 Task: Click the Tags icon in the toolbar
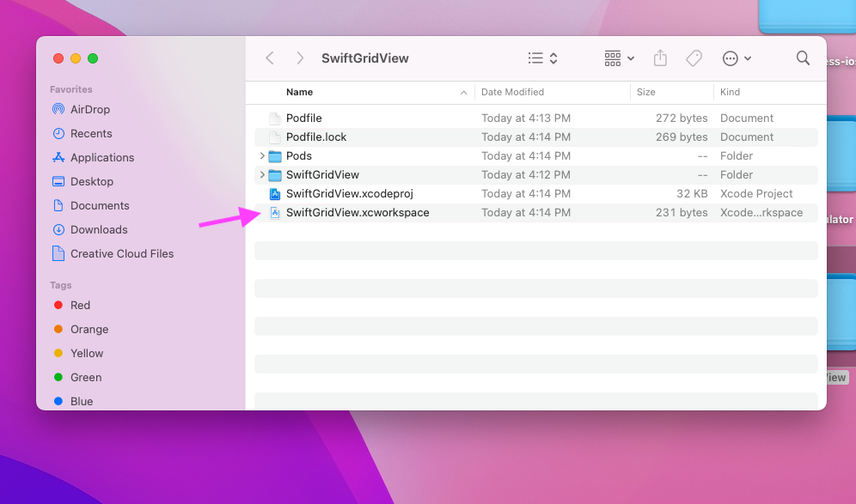(694, 58)
